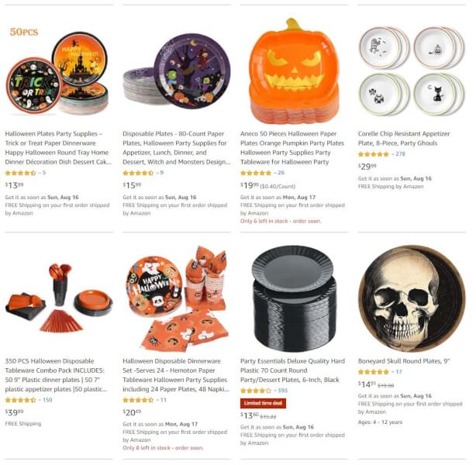The image size is (476, 465).
Task: Open the purple witch paper plates image
Action: pos(177,71)
